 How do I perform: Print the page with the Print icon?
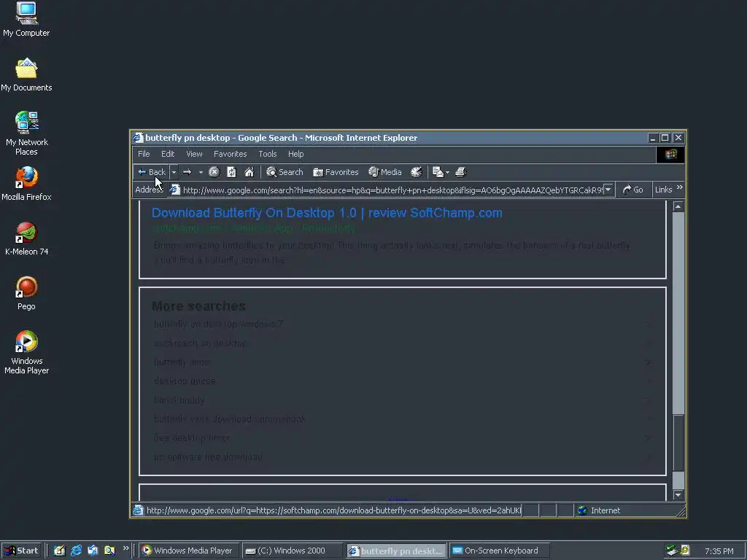click(461, 172)
